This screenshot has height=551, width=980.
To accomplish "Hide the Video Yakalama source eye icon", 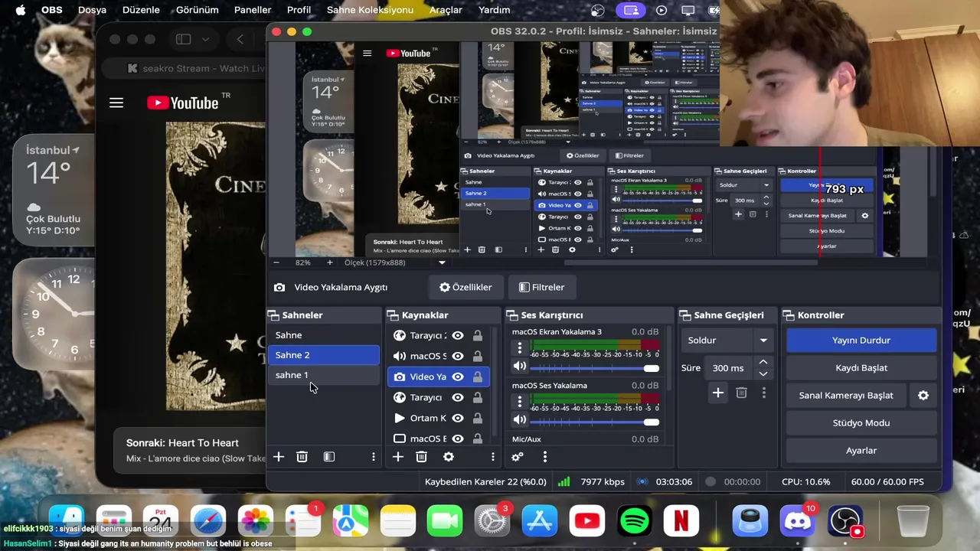I will (x=458, y=377).
